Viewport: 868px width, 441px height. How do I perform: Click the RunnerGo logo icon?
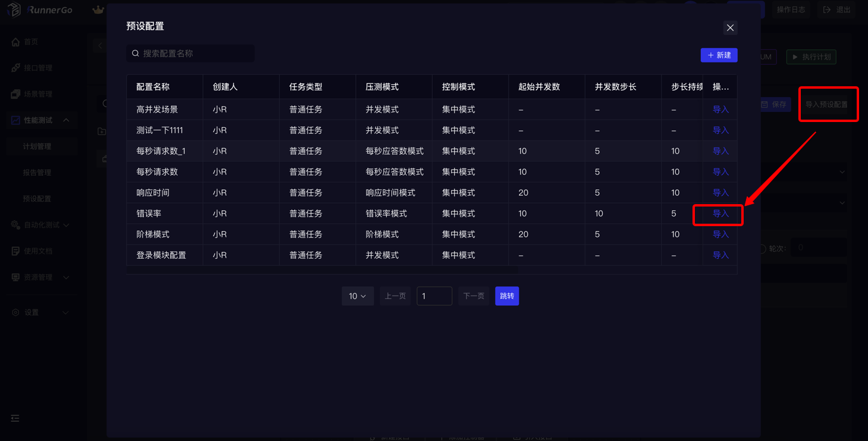[x=14, y=10]
